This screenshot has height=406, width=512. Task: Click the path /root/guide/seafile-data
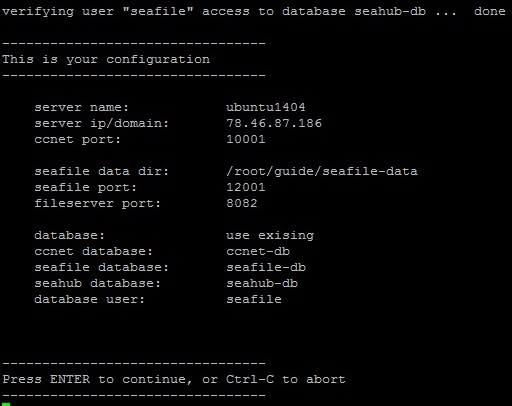tap(322, 172)
